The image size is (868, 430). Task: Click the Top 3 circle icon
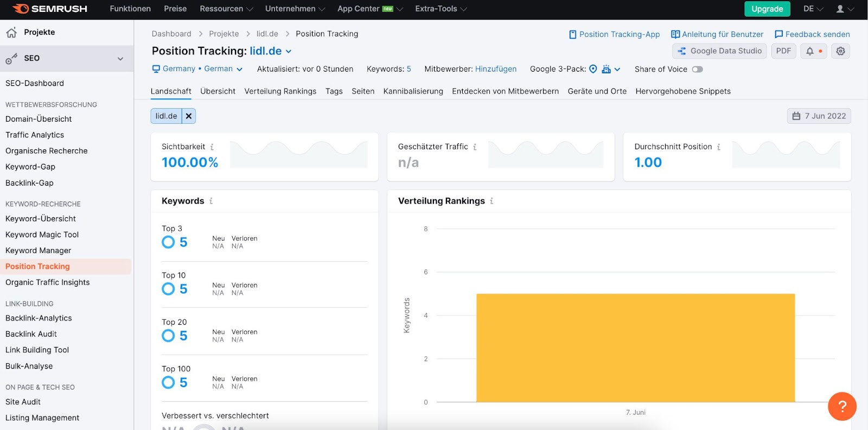tap(168, 242)
